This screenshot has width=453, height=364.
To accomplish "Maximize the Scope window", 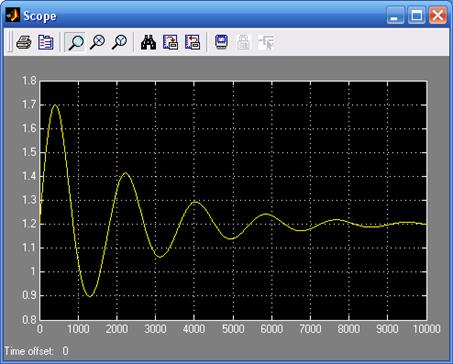I will [x=417, y=15].
